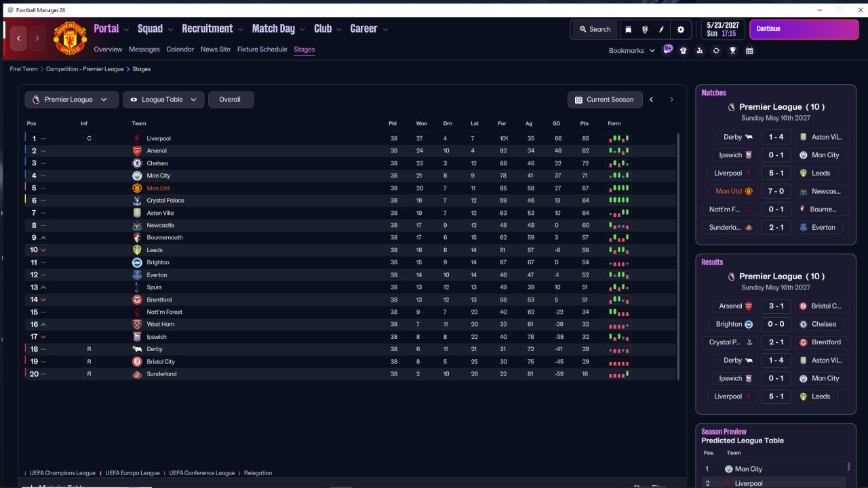Click the trophy icon shortcut
The height and width of the screenshot is (488, 868).
click(732, 50)
